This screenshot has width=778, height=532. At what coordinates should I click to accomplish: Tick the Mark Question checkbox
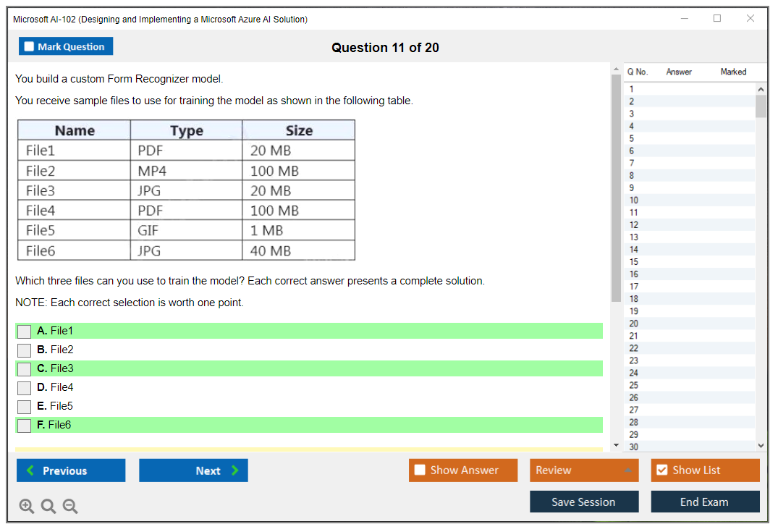coord(30,47)
